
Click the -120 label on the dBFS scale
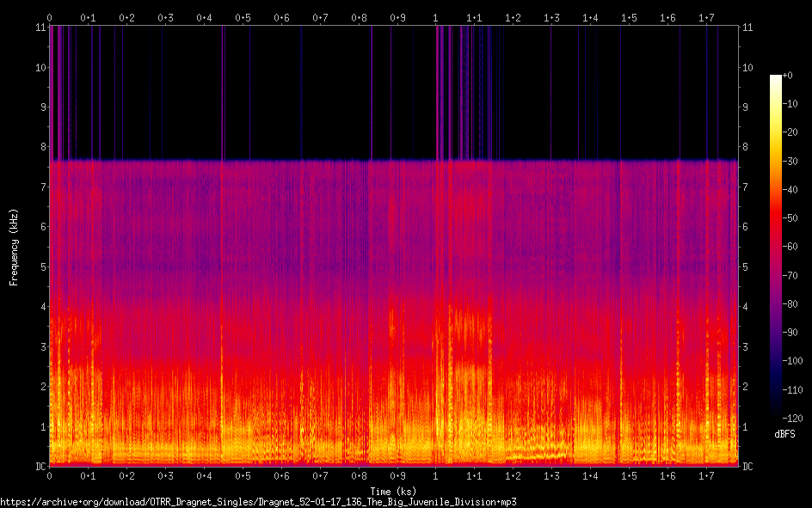click(x=797, y=419)
